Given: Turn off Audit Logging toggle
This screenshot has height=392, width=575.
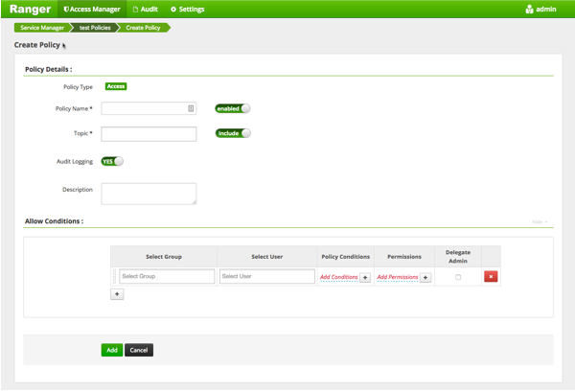Looking at the screenshot, I should tap(112, 161).
